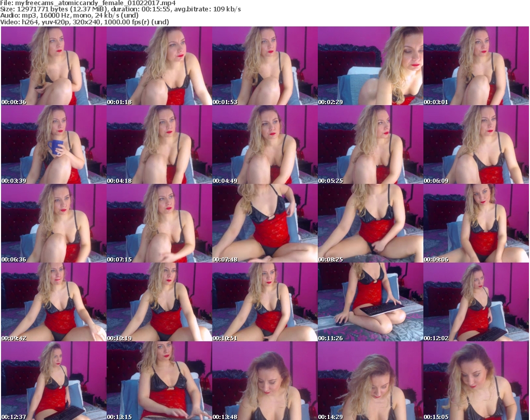Click the 'Video: h264, yuv420p' header line
The width and height of the screenshot is (530, 420).
[84, 22]
